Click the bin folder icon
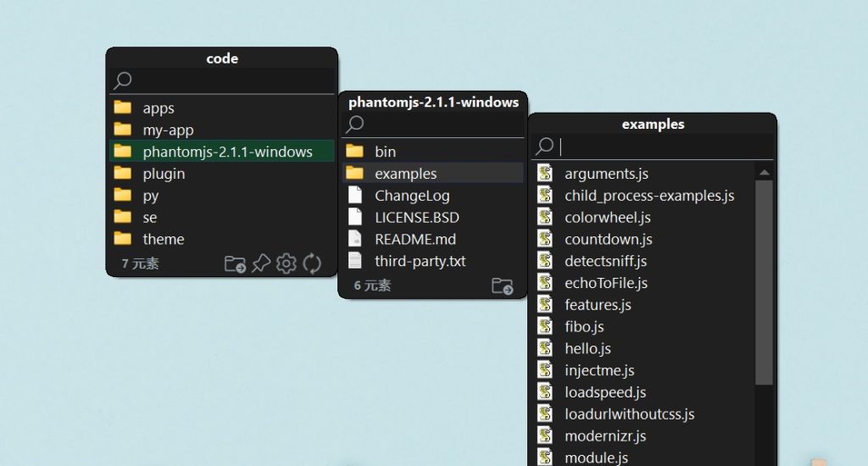 (355, 151)
